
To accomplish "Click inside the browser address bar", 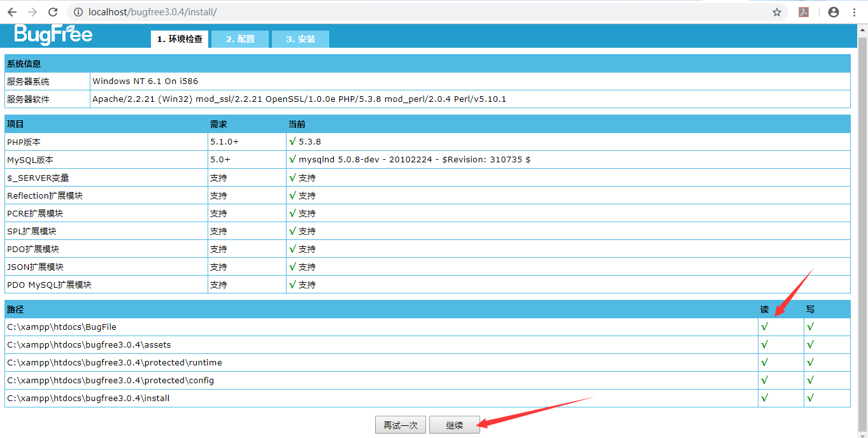I will point(255,11).
